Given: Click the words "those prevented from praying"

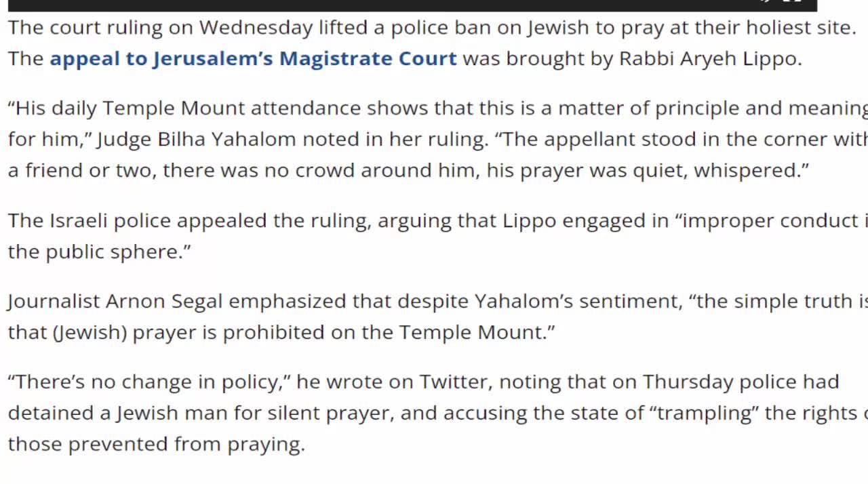Looking at the screenshot, I should coord(155,444).
